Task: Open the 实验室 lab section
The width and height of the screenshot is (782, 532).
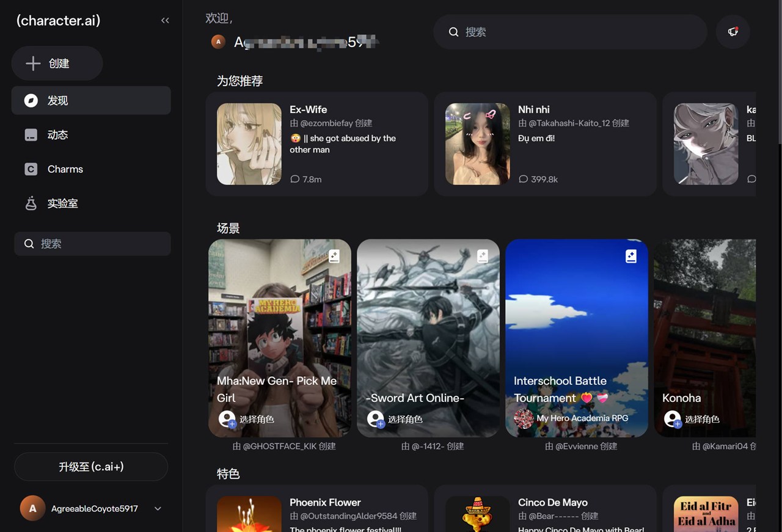Action: (x=91, y=203)
